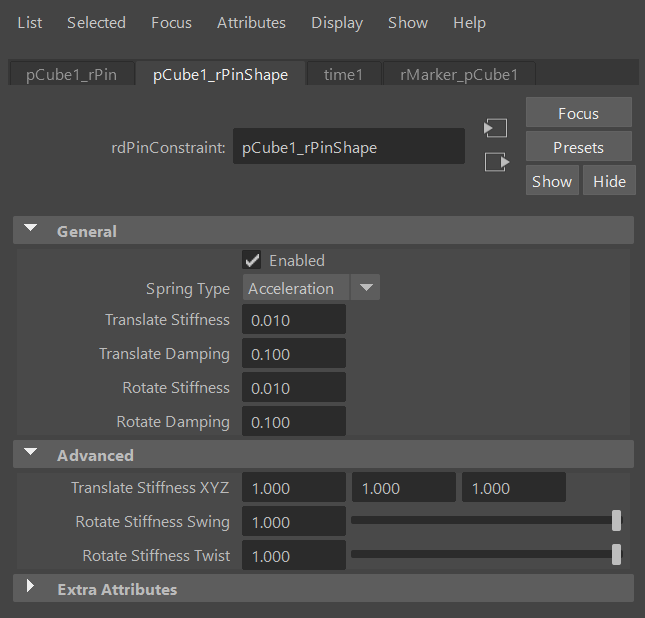Click the Rotate Stiffness Twist slider
645x618 pixels.
click(x=484, y=555)
